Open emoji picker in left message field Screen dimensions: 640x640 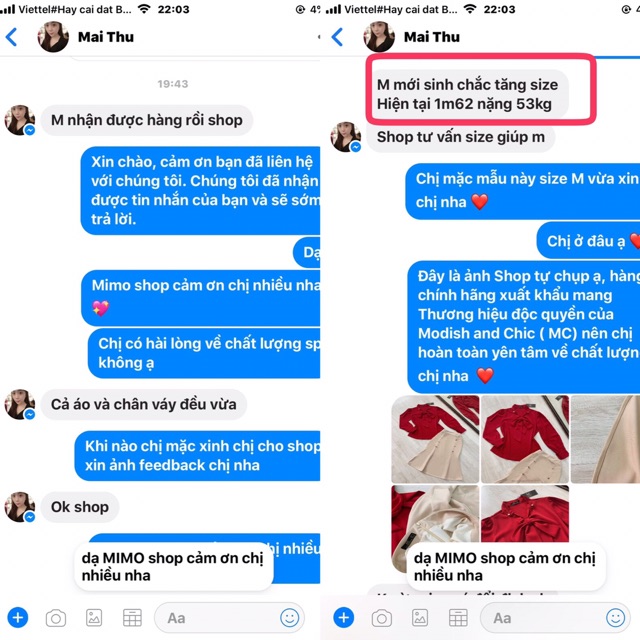point(289,618)
